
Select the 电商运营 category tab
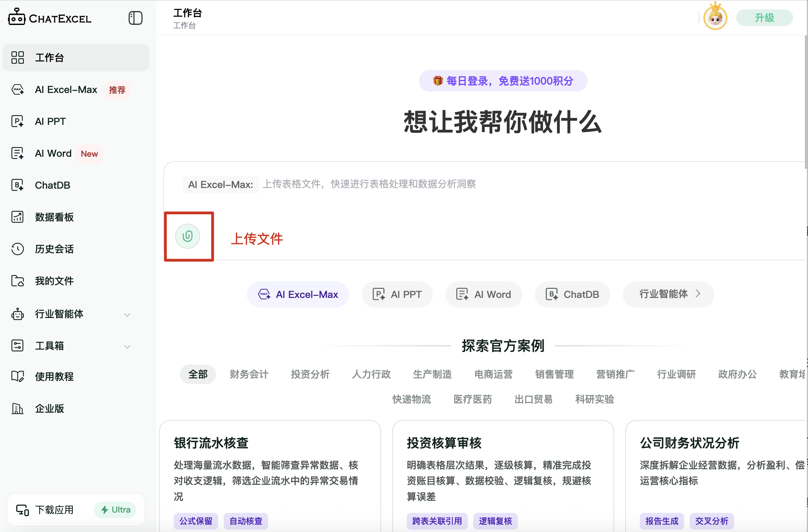(493, 374)
